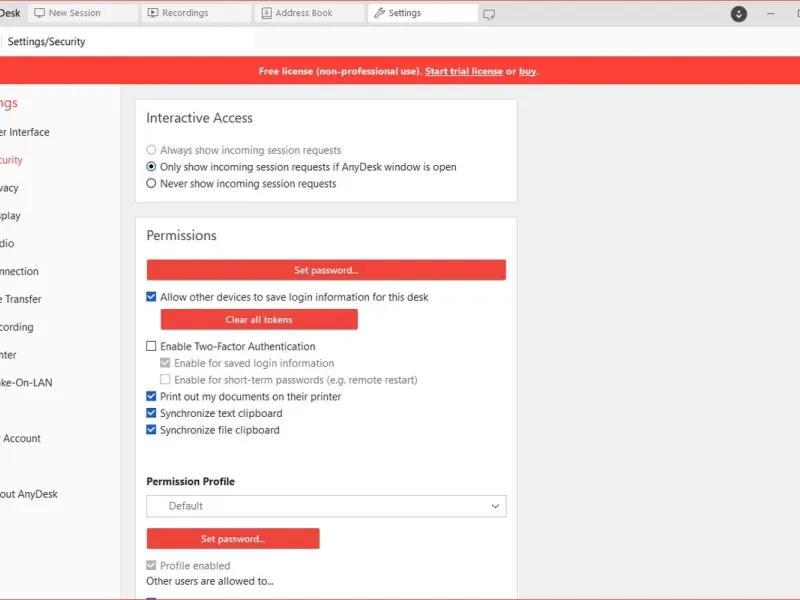Screen dimensions: 800x600
Task: Open the dark round profile menu icon
Action: [738, 14]
